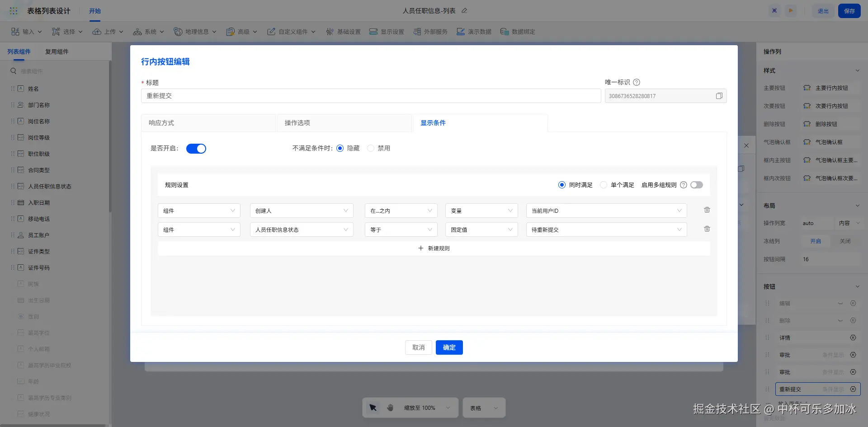The image size is (868, 427).
Task: Click the rename pencil icon beside page title
Action: coord(464,10)
